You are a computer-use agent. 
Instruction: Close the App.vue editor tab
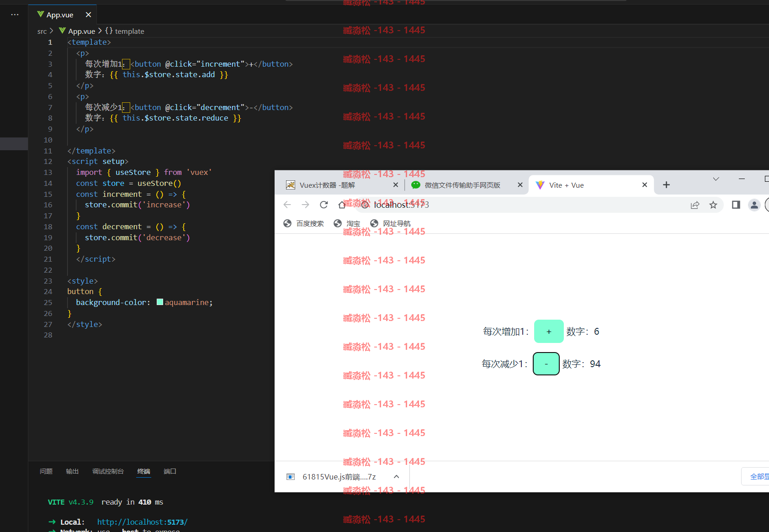tap(89, 15)
